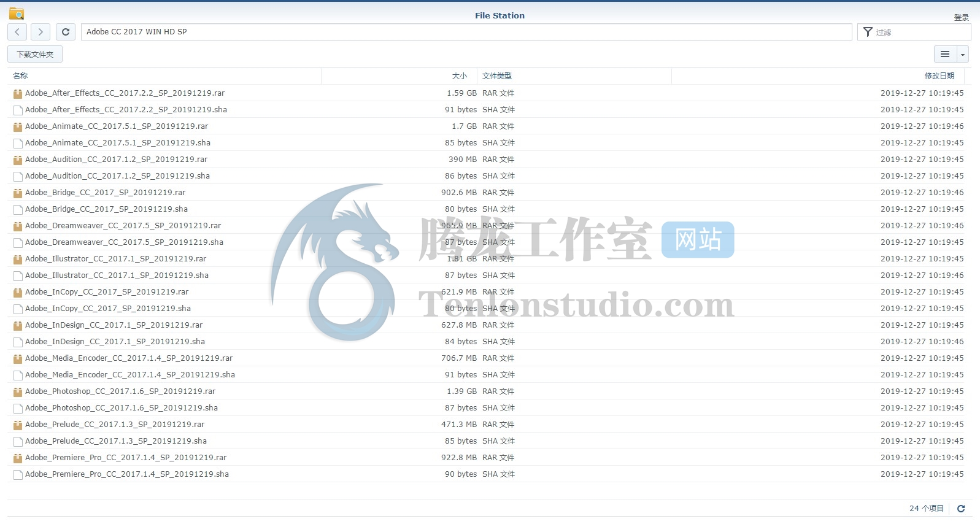Click the forward navigation arrow
This screenshot has height=524, width=980.
click(41, 32)
